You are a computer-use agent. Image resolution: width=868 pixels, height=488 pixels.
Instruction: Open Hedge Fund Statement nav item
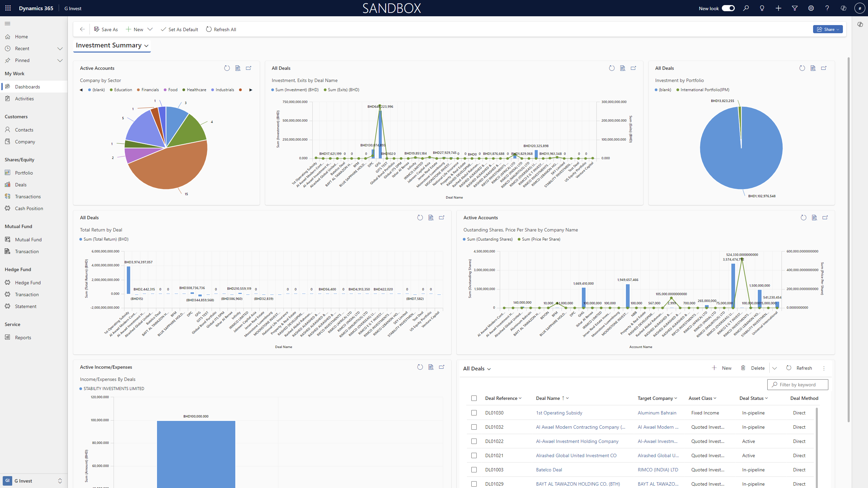point(25,306)
